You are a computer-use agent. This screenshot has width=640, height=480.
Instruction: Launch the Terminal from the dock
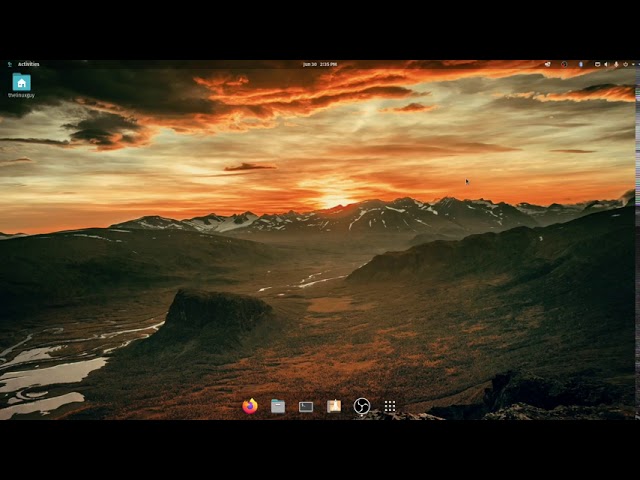click(306, 407)
